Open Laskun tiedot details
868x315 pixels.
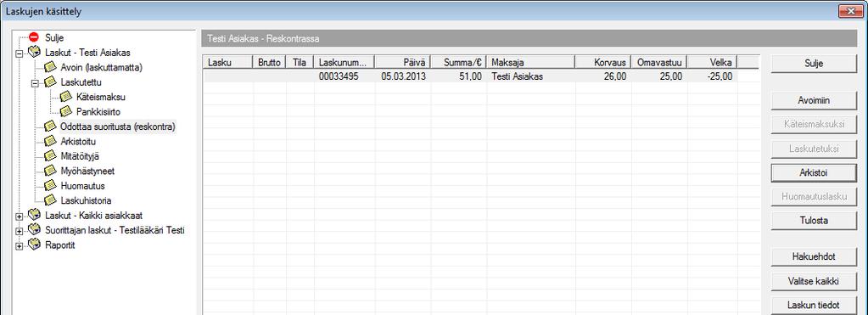tap(813, 305)
